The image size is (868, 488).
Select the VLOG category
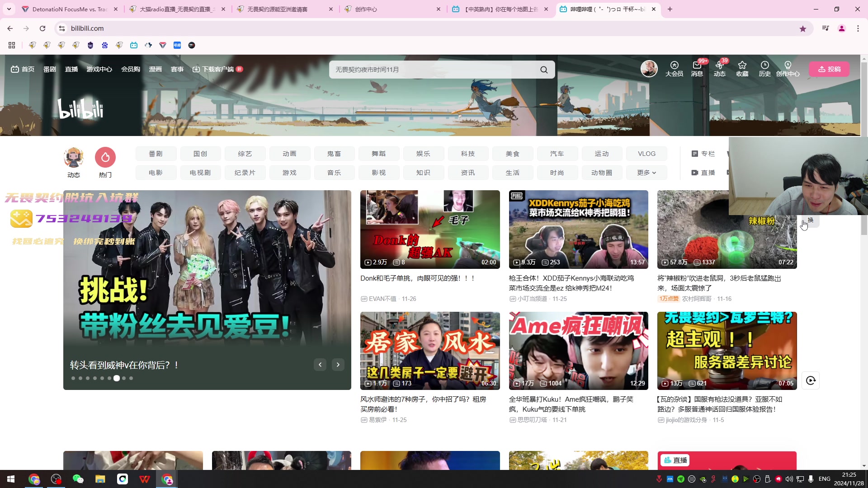pyautogui.click(x=646, y=154)
